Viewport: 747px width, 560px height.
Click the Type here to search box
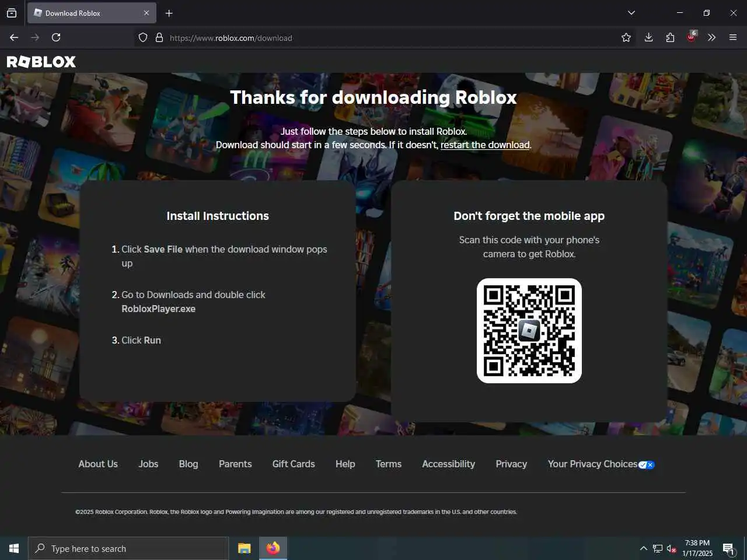(x=128, y=548)
